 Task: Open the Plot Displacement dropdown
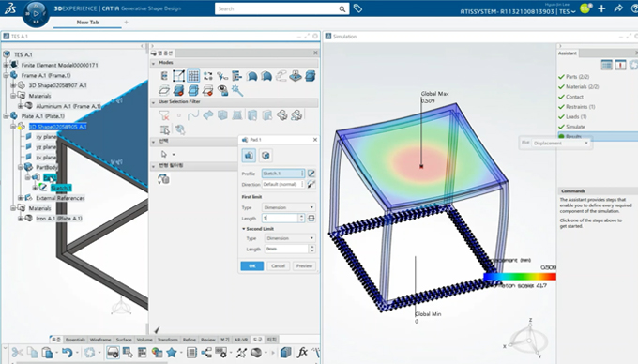tap(561, 144)
